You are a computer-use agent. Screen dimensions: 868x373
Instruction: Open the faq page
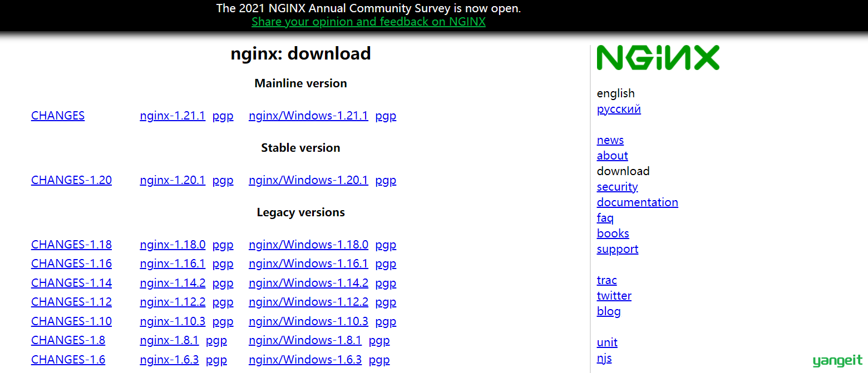605,218
